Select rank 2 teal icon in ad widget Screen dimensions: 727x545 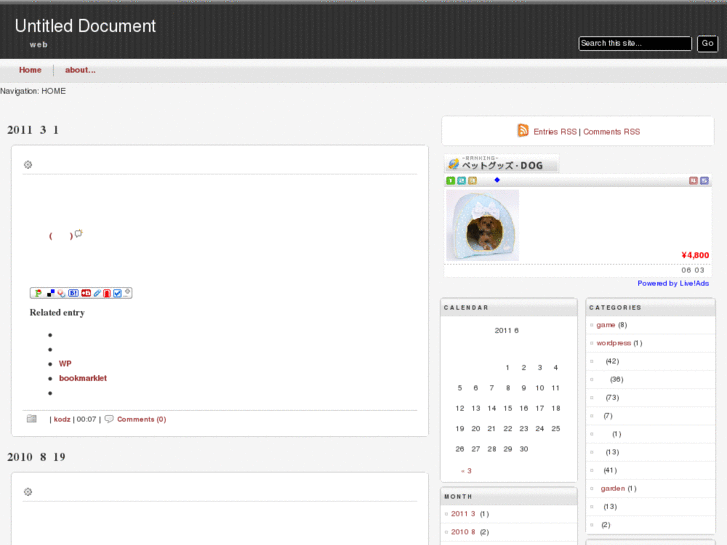(x=461, y=180)
